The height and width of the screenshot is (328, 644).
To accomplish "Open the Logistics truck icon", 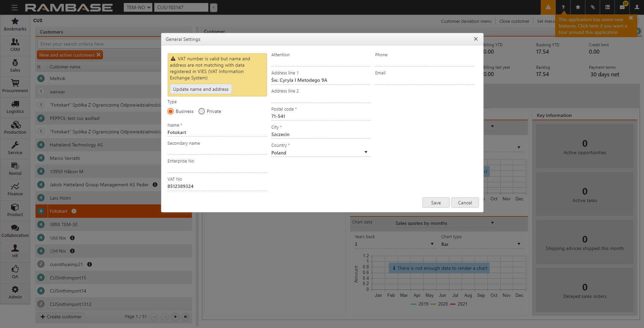I will [15, 104].
